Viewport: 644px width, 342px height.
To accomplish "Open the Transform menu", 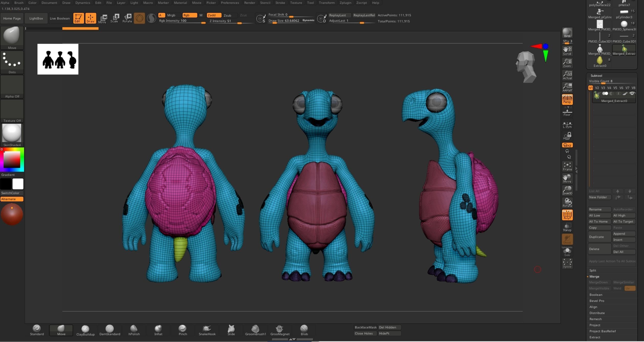I will tap(327, 3).
